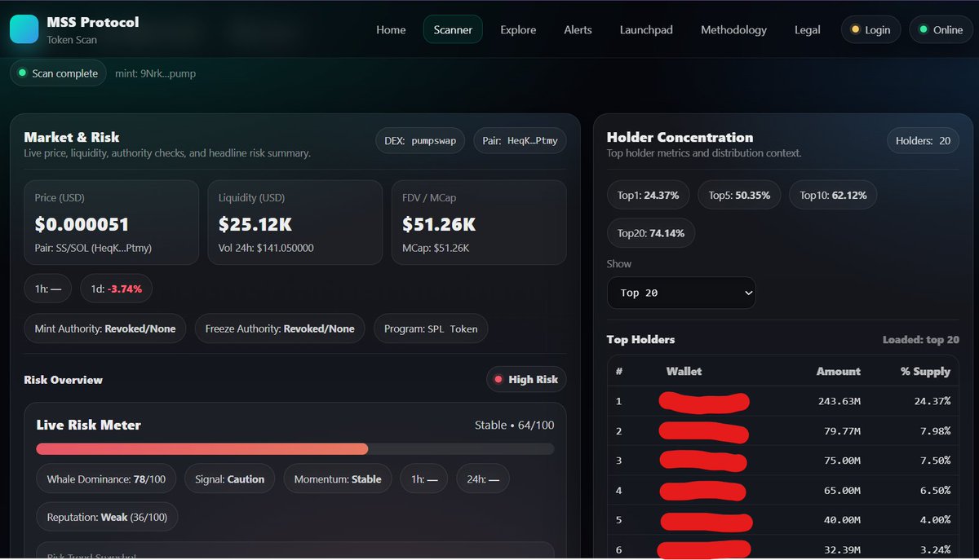The width and height of the screenshot is (979, 560).
Task: Click the 1h change chip under Price
Action: coord(48,289)
